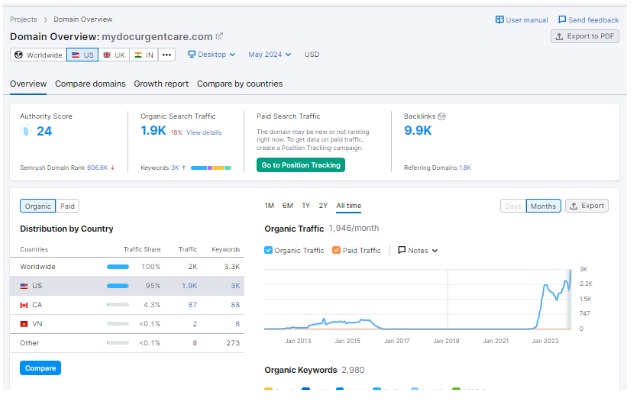Click the 9.9K Backlinks value
Image resolution: width=632 pixels, height=400 pixels.
[x=418, y=131]
